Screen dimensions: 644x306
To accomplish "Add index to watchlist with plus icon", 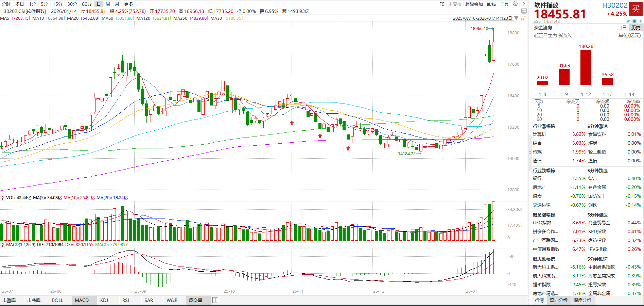I will click(640, 21).
